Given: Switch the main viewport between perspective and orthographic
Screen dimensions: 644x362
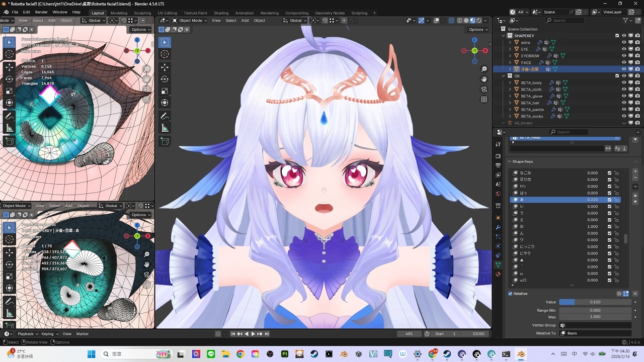Looking at the screenshot, I should (x=484, y=99).
